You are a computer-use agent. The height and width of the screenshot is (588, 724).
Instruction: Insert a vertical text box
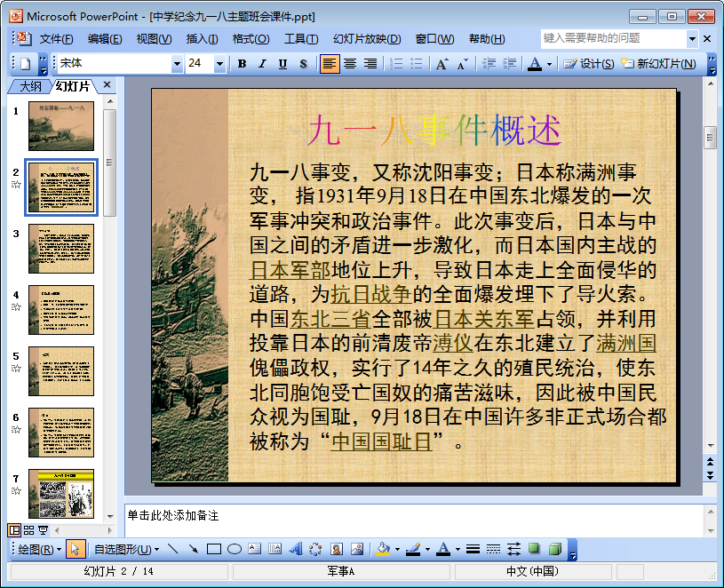[275, 549]
